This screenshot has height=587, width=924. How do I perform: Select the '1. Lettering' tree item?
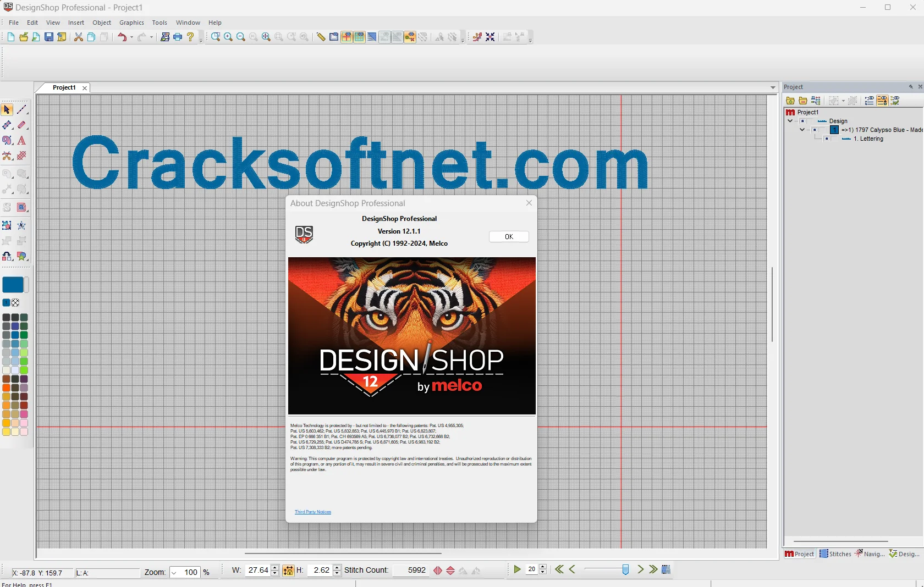coord(868,139)
